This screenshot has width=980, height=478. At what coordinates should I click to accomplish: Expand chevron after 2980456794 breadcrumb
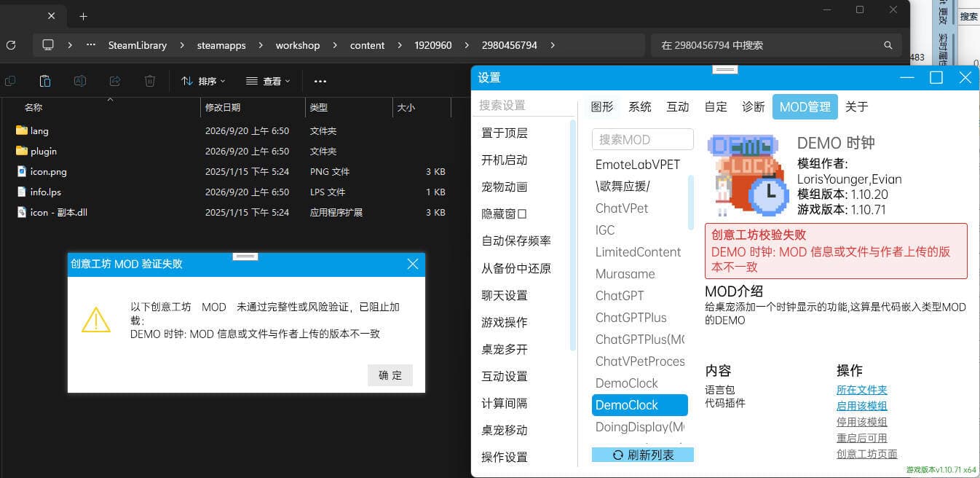[553, 45]
